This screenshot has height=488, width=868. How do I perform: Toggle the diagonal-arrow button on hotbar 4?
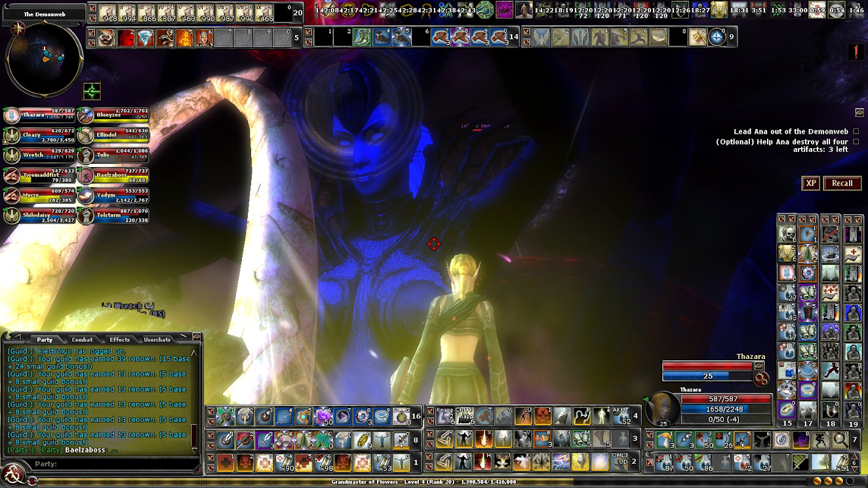point(430,412)
